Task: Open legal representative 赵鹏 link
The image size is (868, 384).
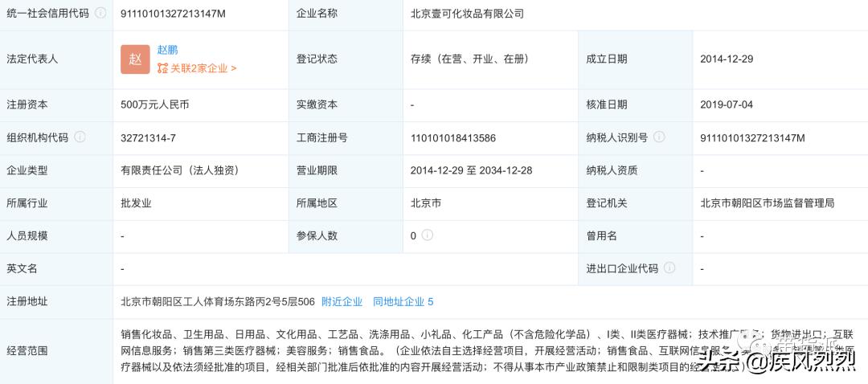Action: click(x=167, y=50)
